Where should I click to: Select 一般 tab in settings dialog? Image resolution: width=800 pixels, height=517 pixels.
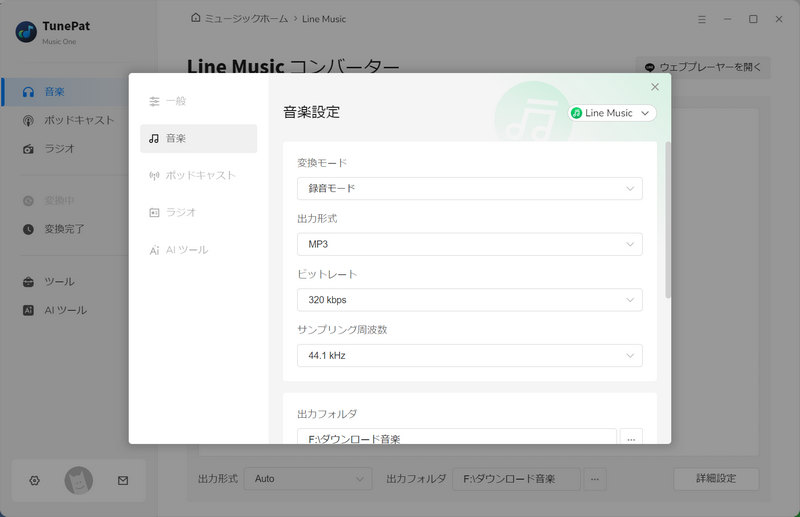198,101
